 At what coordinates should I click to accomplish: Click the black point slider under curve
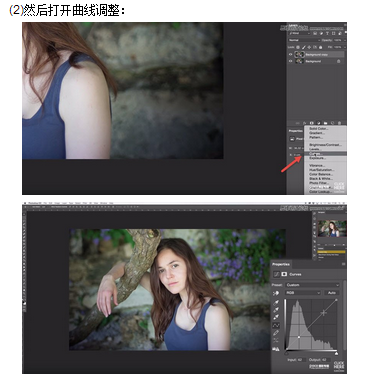[x=286, y=354]
